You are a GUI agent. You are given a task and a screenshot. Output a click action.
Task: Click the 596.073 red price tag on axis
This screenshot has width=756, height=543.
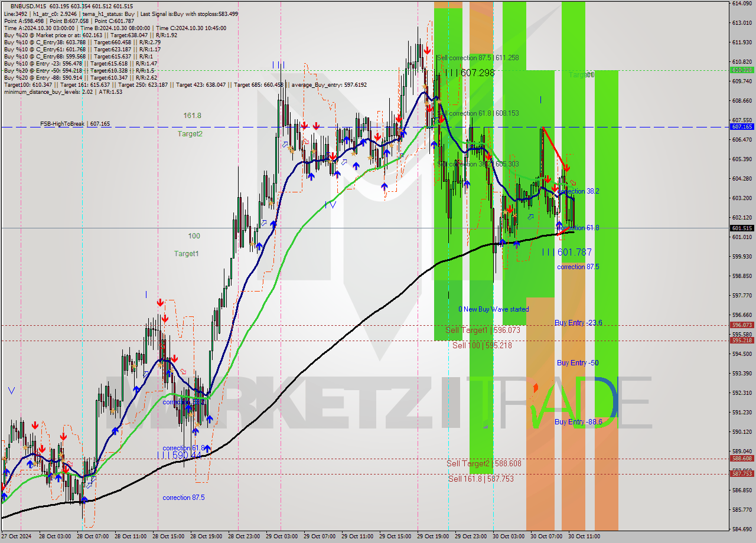coord(742,325)
